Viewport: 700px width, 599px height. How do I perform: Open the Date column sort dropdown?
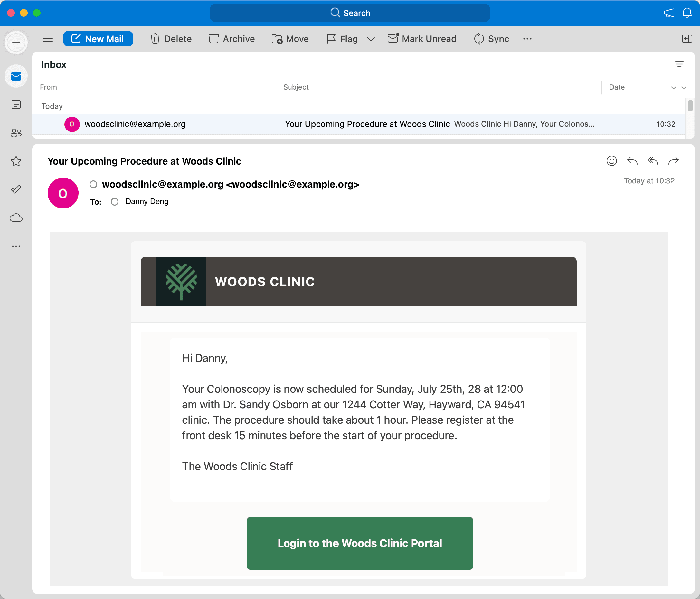pos(673,88)
